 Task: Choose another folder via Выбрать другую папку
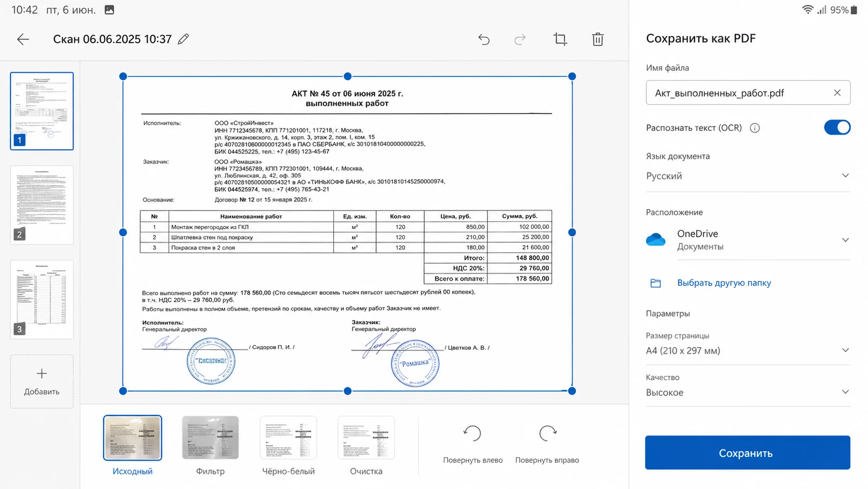coord(724,283)
